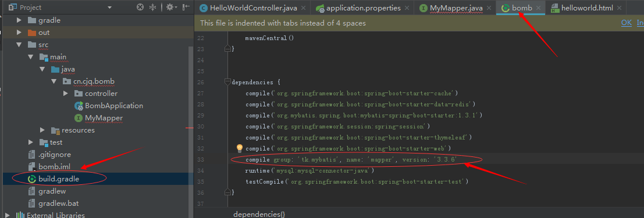Open the Project panel settings gear
The image size is (644, 218).
click(x=172, y=7)
